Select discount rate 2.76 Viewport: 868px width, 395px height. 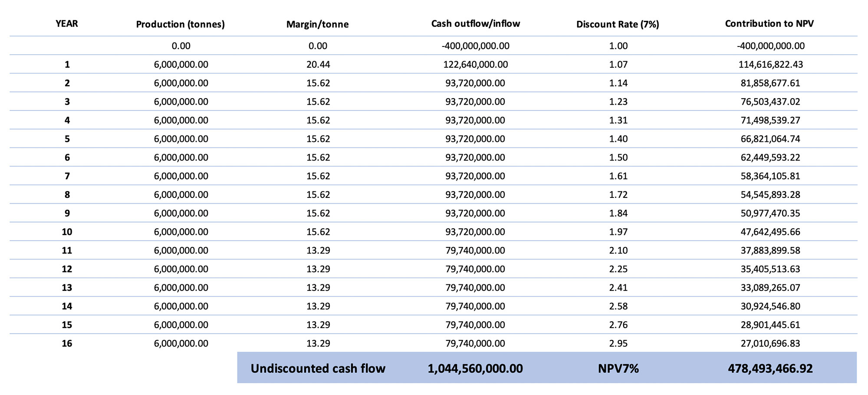(618, 325)
